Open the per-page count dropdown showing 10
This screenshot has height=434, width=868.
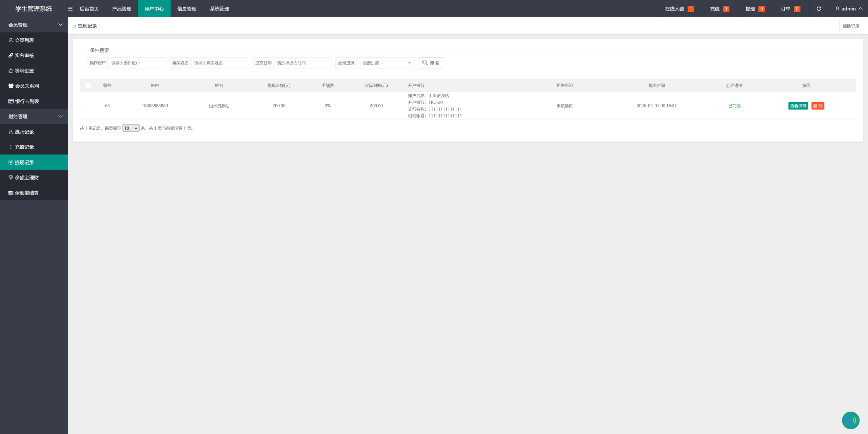(131, 128)
